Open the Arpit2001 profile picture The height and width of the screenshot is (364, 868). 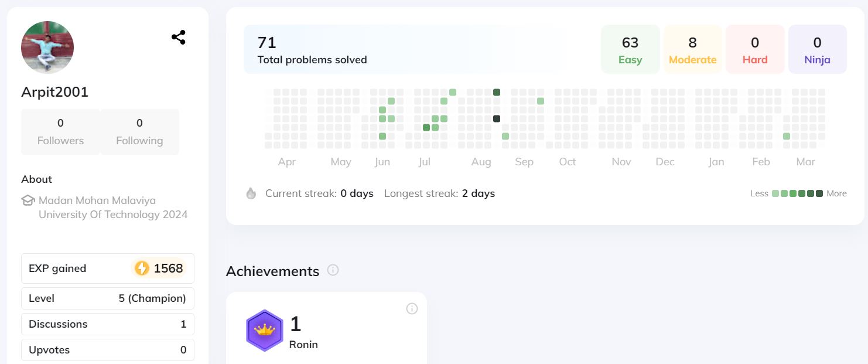click(x=47, y=47)
